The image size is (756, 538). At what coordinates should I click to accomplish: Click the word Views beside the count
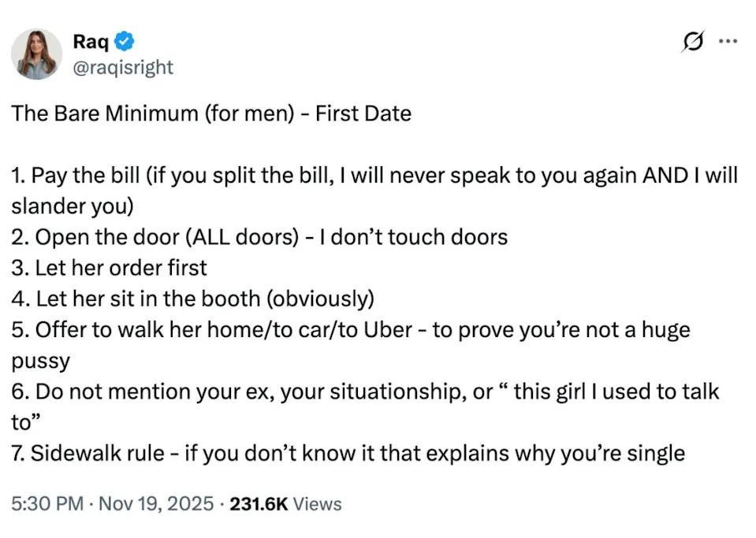(317, 503)
